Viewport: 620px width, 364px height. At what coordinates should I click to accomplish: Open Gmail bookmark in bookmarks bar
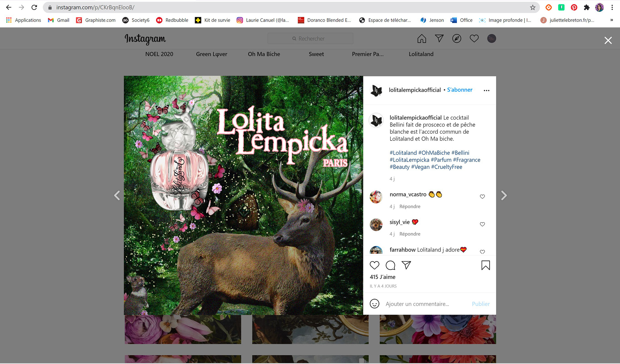pos(59,20)
